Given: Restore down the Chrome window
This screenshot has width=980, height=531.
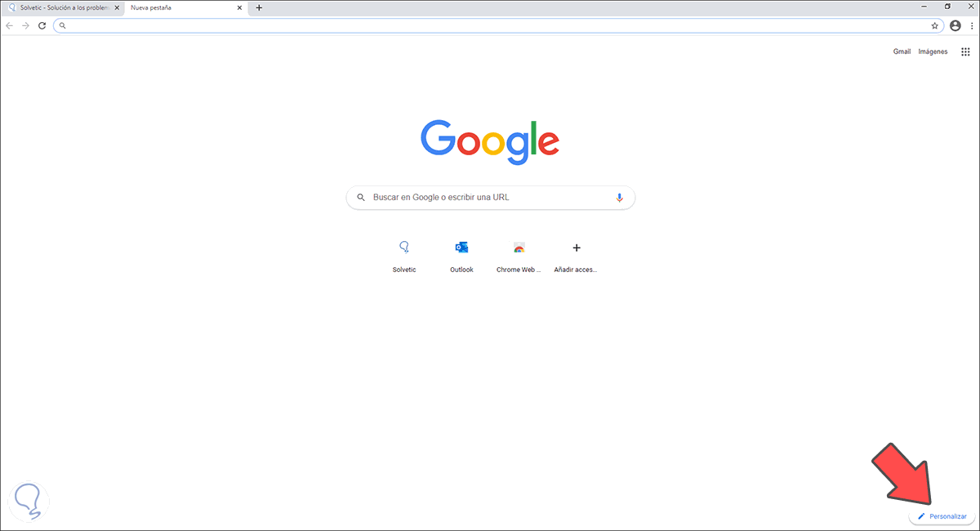Looking at the screenshot, I should (x=947, y=7).
